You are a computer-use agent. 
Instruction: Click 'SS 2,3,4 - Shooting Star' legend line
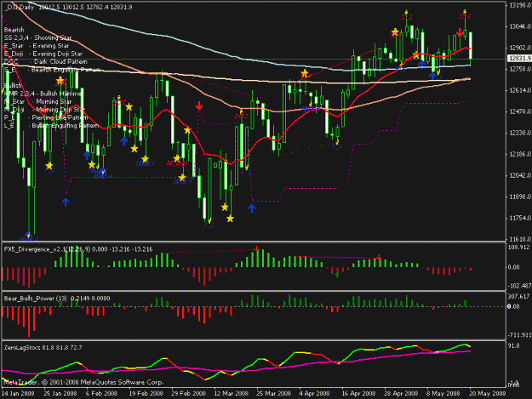pos(38,37)
